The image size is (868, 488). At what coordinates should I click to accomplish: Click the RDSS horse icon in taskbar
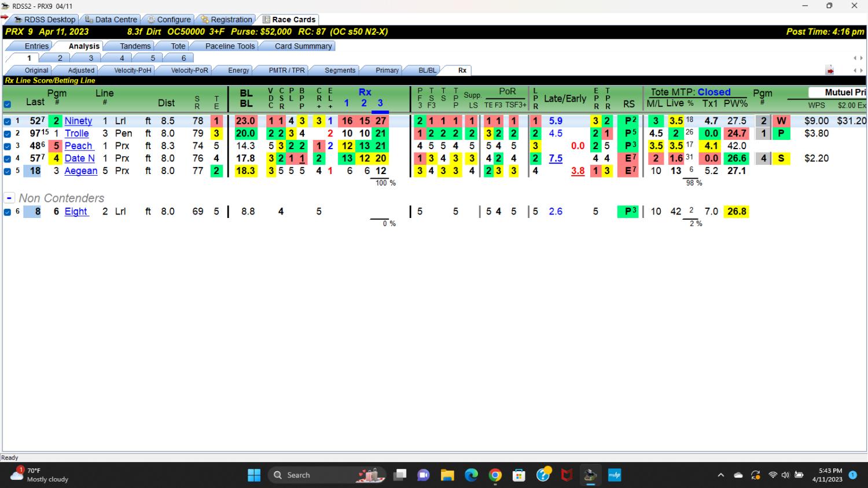(590, 475)
